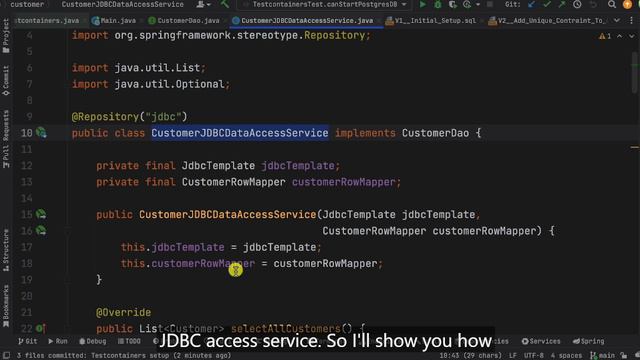Open the Run tool window button at the bottom
640x360 pixels.
(x=58, y=341)
